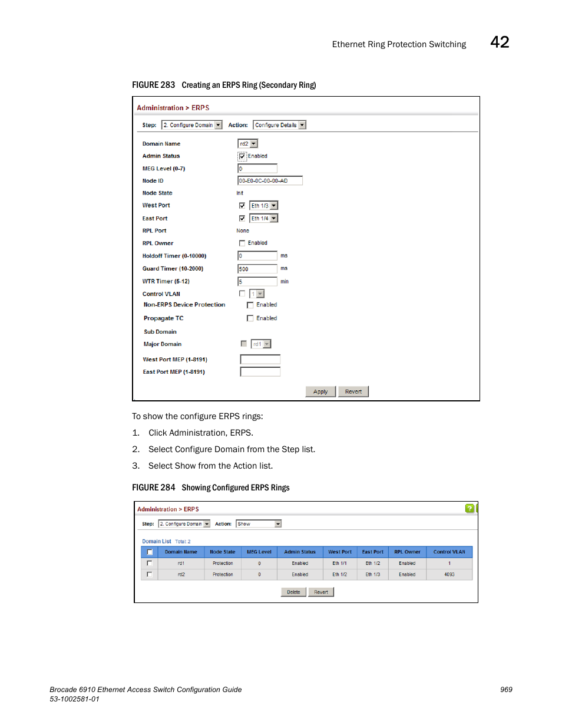Click the Domain List heading
Screen dimensions: 562x728
pos(157,541)
